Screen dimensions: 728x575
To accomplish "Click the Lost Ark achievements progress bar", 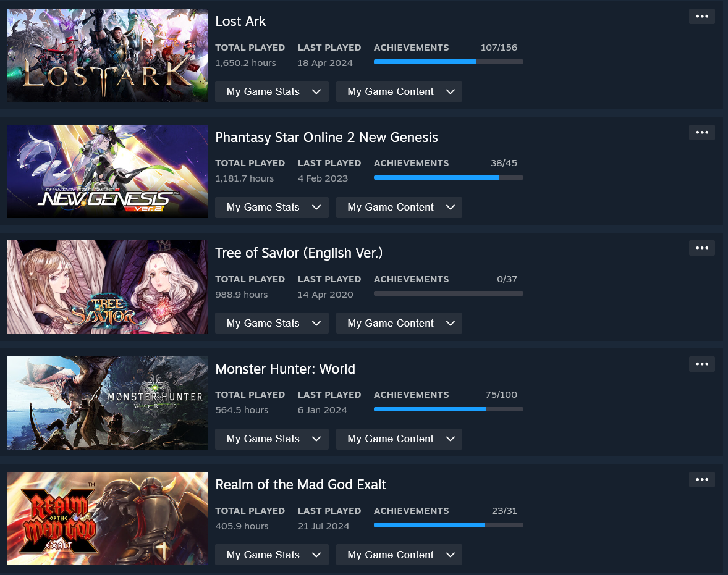I will click(449, 62).
